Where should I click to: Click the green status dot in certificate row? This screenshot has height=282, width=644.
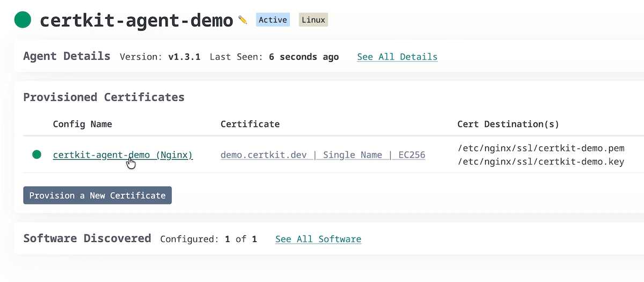[36, 154]
